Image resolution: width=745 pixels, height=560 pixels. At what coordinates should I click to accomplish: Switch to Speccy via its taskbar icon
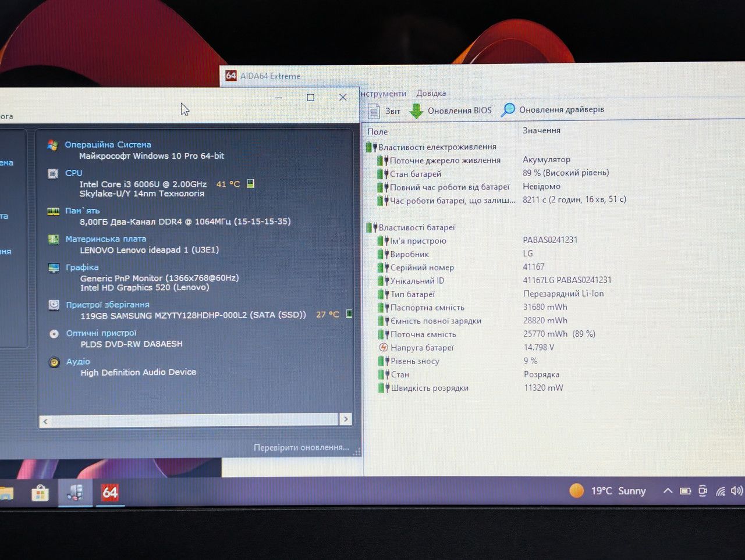(x=74, y=493)
